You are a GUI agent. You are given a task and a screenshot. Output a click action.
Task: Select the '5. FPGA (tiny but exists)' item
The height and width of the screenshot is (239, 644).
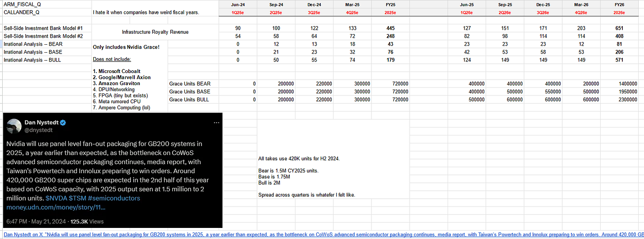121,95
